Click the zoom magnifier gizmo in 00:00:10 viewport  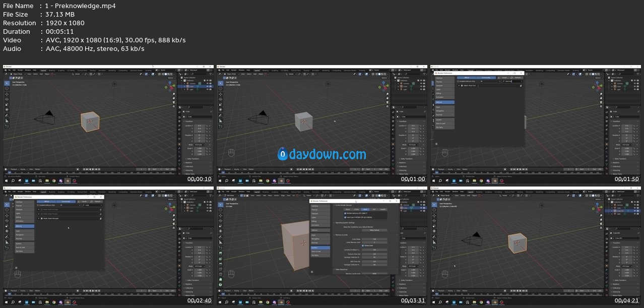(173, 94)
